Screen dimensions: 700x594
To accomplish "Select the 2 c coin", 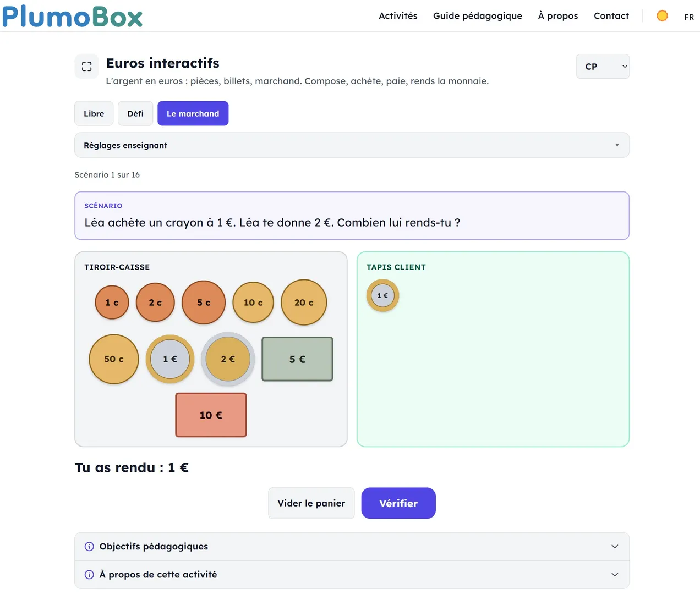I will [x=155, y=302].
